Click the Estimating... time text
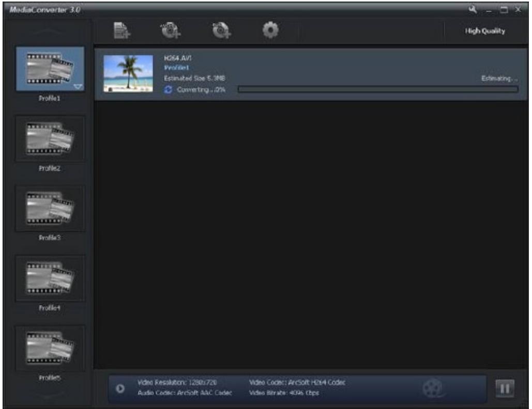This screenshot has width=532, height=409. 499,78
